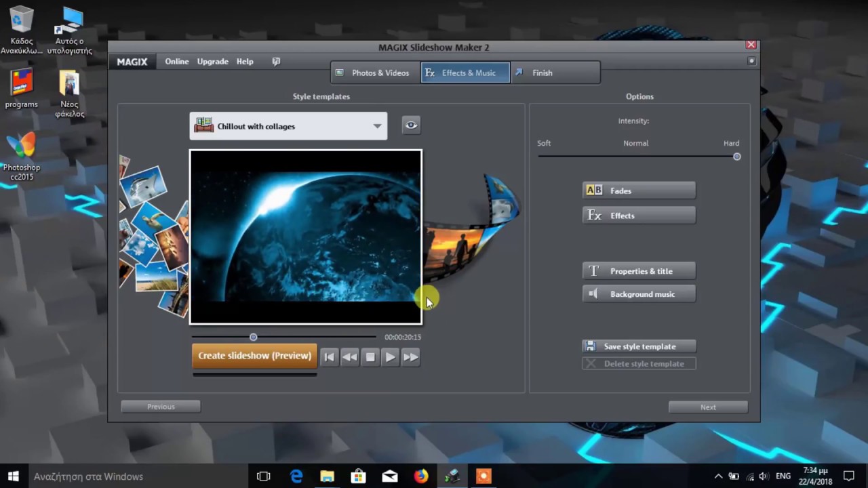This screenshot has width=868, height=488.
Task: Click the MAGIX logo button
Action: pyautogui.click(x=132, y=62)
